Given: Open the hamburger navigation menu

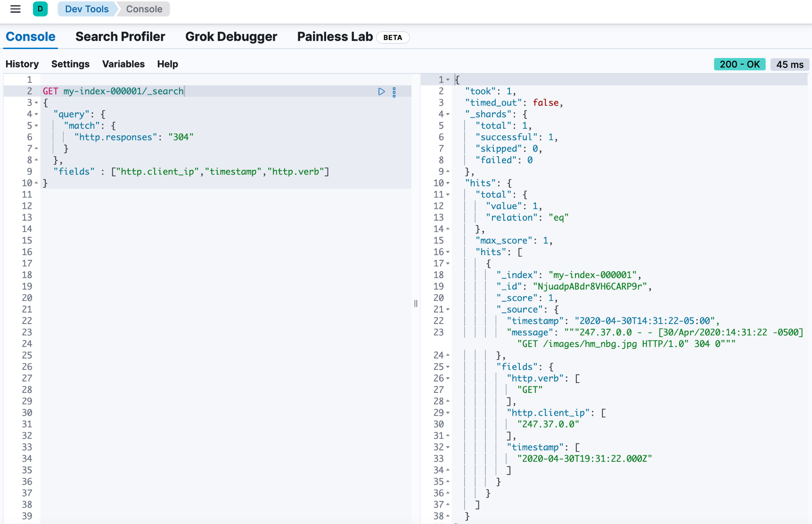Looking at the screenshot, I should (x=15, y=9).
